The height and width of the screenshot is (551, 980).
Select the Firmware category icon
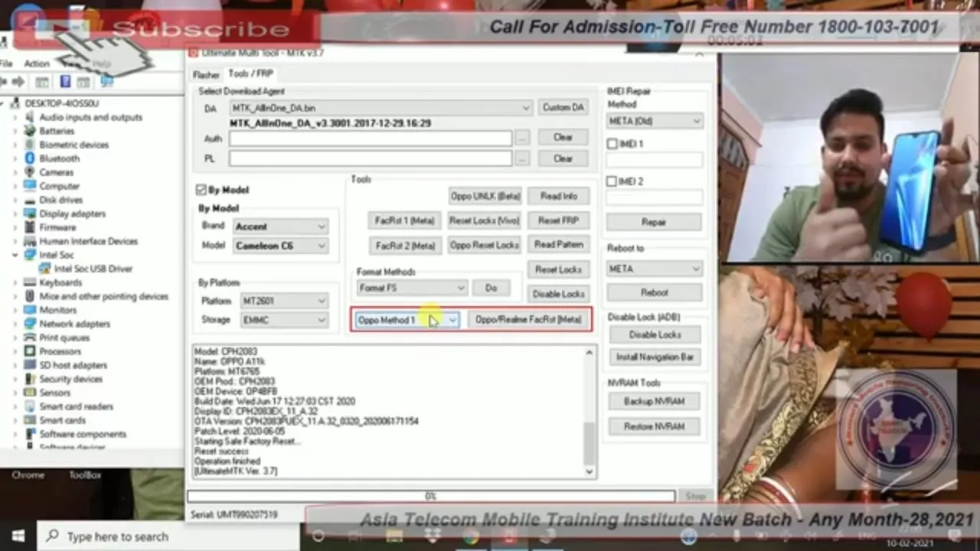coord(29,227)
